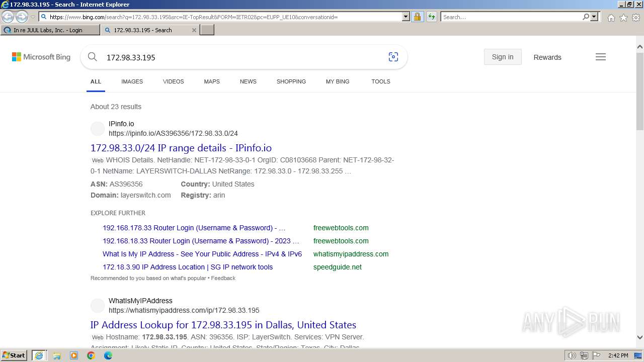Viewport: 644px width, 362px height.
Task: Click the Feedback link
Action: click(223, 278)
